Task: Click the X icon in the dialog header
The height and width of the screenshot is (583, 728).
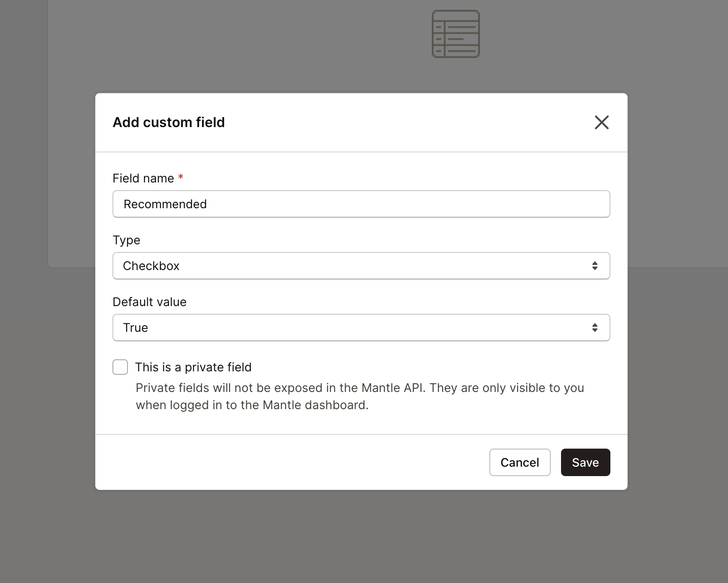Action: pos(601,122)
